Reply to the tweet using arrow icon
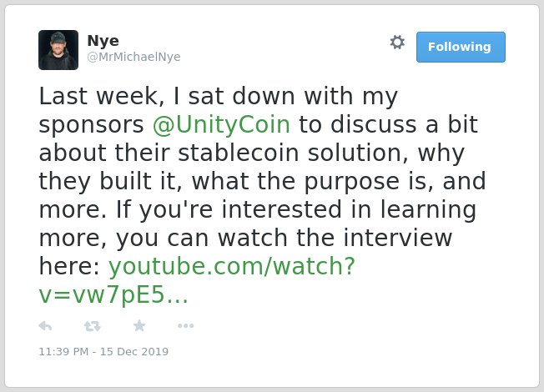This screenshot has width=544, height=392. click(x=45, y=326)
